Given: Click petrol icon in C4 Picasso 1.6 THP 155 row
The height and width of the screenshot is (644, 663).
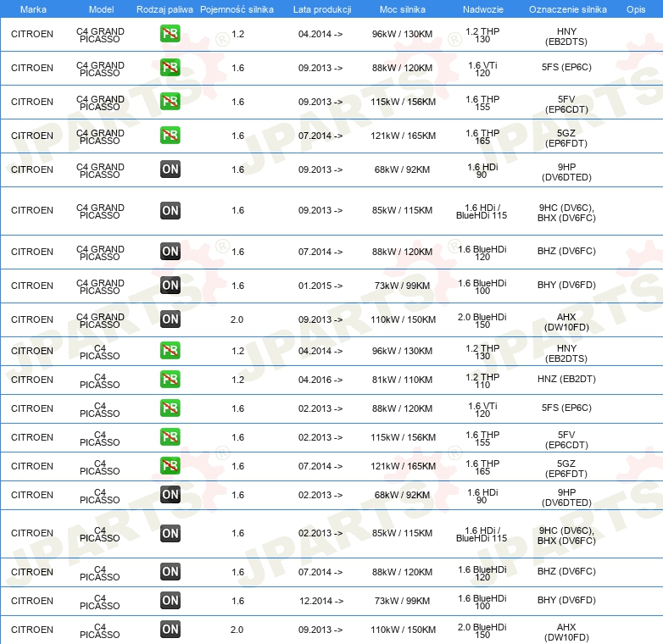Looking at the screenshot, I should [x=170, y=437].
